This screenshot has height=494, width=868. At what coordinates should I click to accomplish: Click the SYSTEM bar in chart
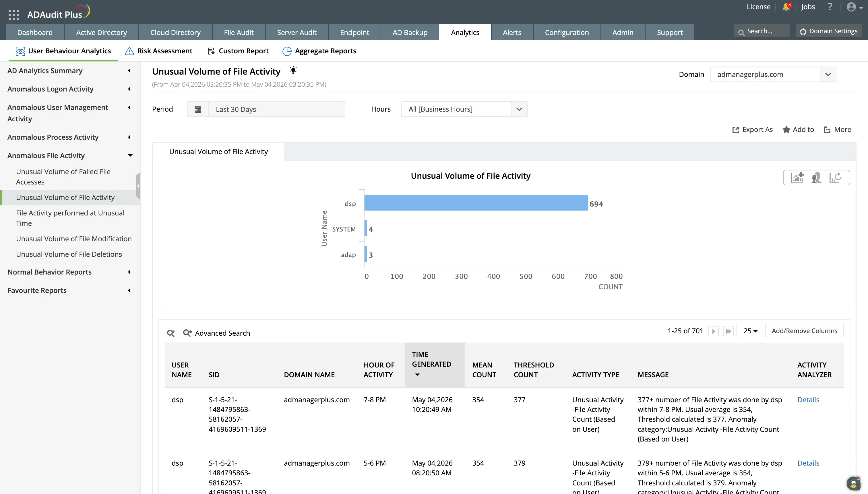[366, 229]
